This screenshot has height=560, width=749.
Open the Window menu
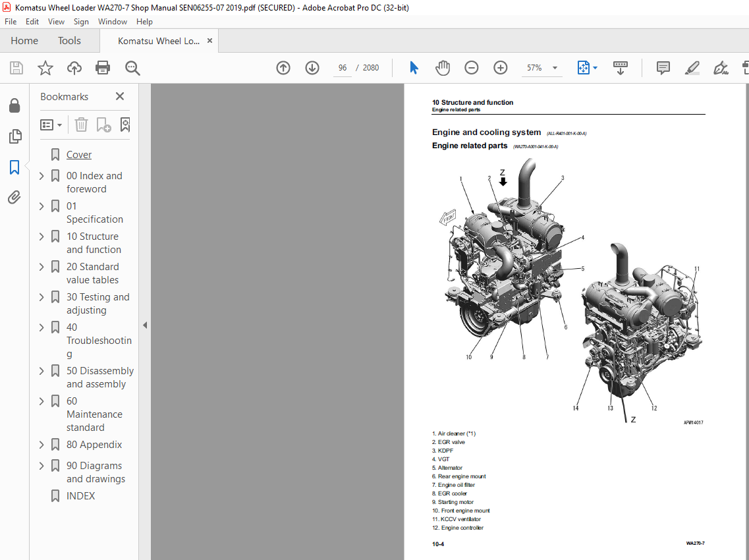click(112, 22)
